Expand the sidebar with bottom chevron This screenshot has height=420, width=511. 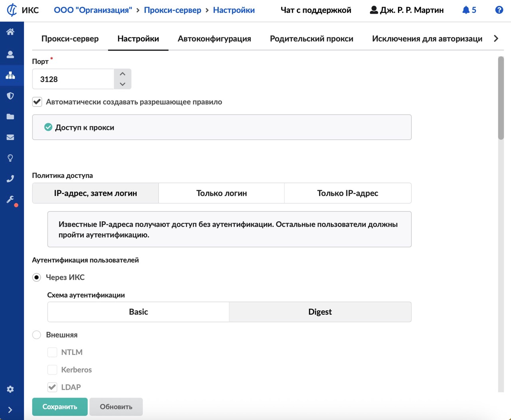[x=10, y=410]
